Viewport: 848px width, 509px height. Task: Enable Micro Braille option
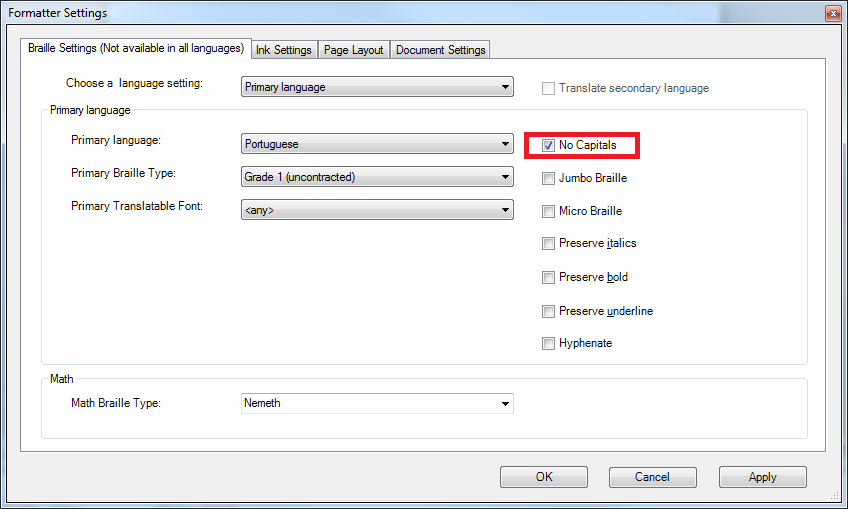pyautogui.click(x=549, y=212)
